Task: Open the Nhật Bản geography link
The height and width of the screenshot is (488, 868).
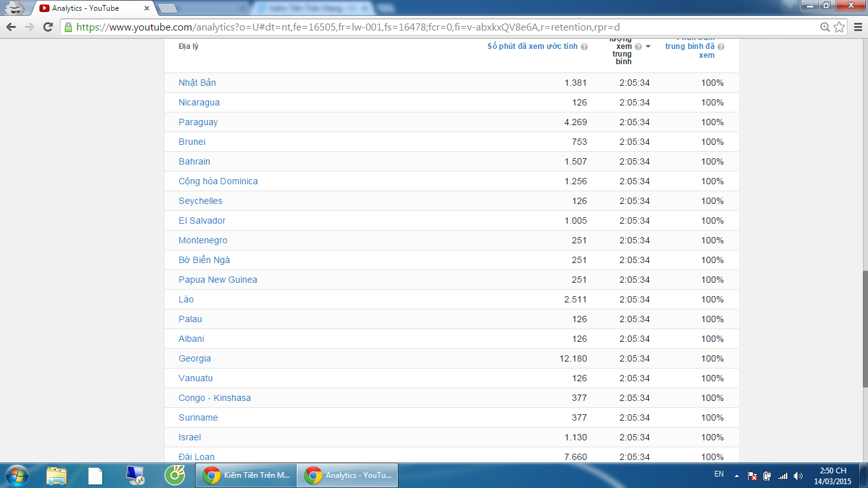Action: [197, 83]
